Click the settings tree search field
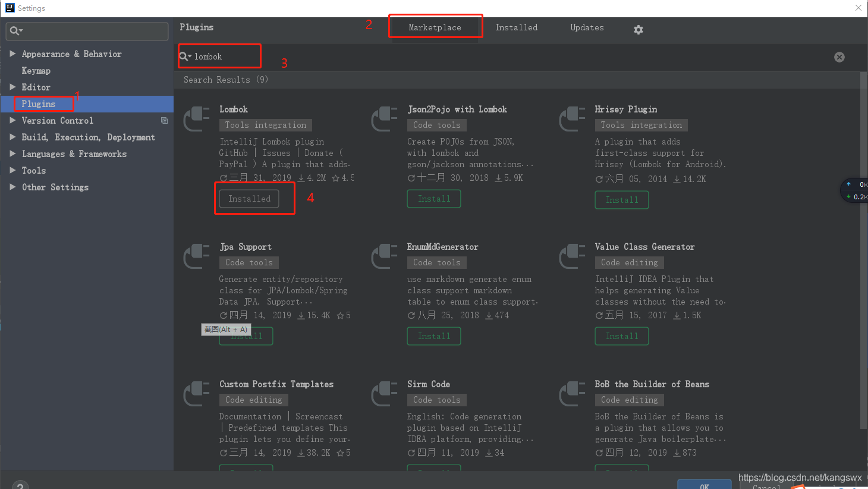This screenshot has height=489, width=868. pos(87,31)
